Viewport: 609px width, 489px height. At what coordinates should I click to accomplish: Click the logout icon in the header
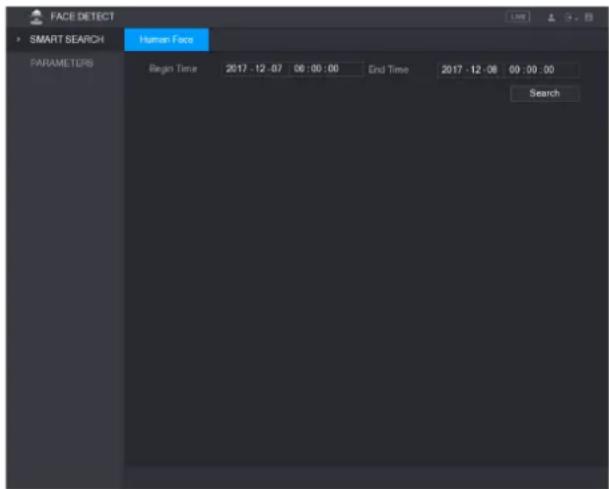coord(569,17)
